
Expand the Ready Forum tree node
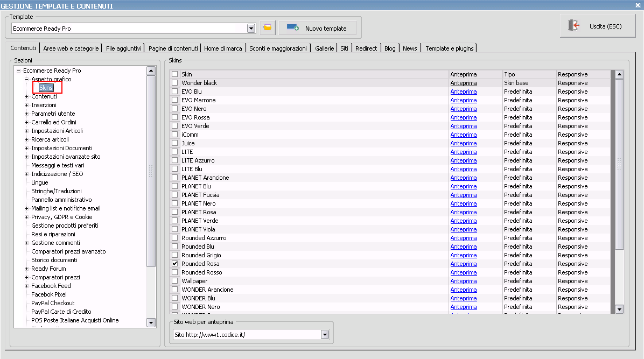27,269
